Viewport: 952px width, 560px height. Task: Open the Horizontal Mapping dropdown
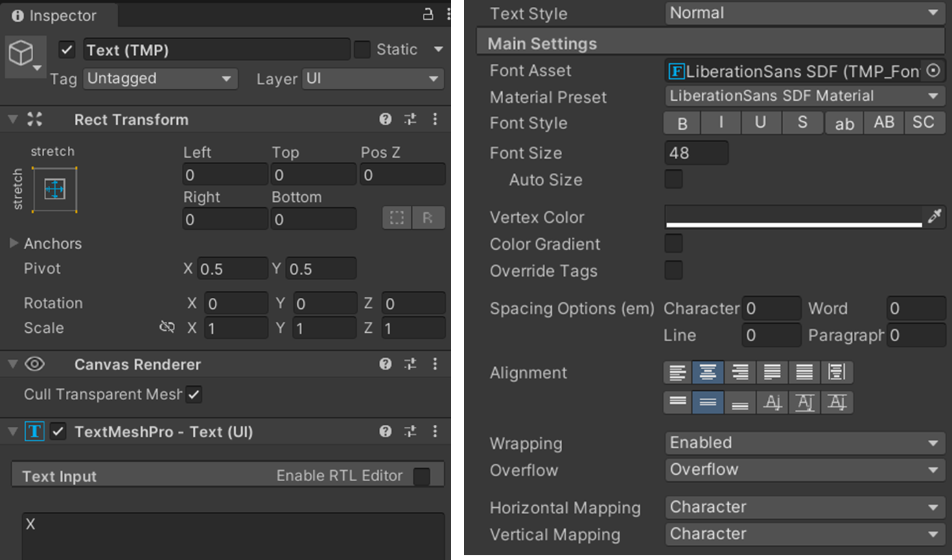tap(805, 507)
